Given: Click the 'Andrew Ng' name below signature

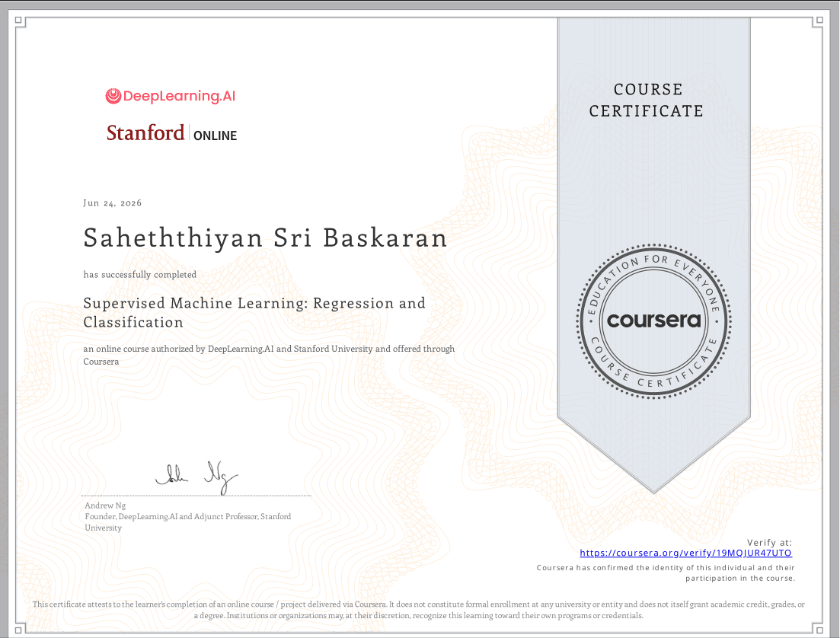Looking at the screenshot, I should pyautogui.click(x=105, y=506).
